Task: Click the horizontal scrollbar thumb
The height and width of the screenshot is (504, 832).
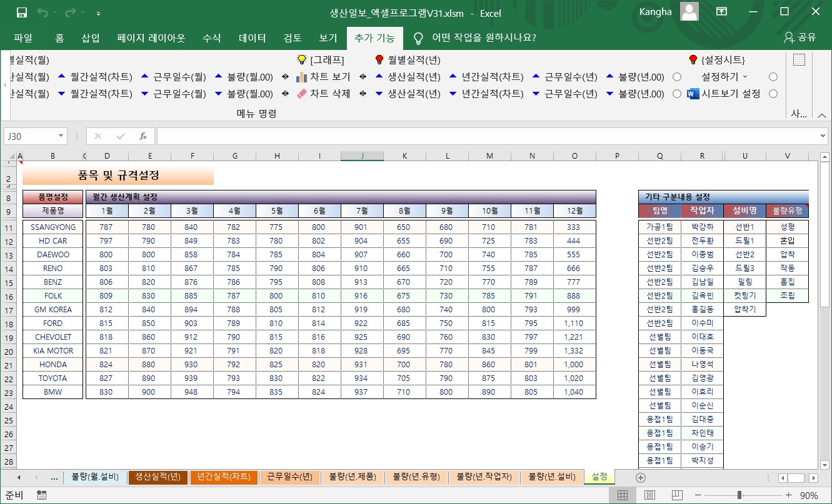Action: click(x=796, y=478)
